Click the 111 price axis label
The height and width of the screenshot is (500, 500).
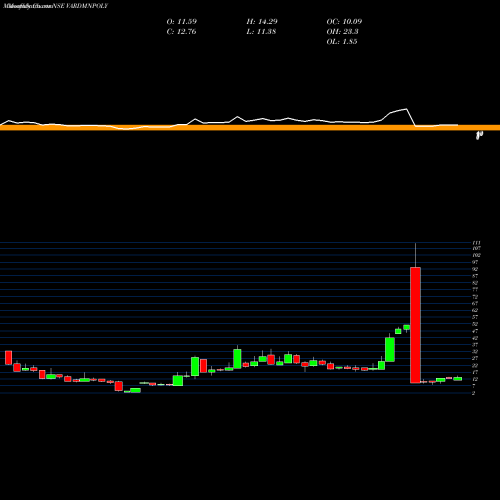tap(476, 243)
